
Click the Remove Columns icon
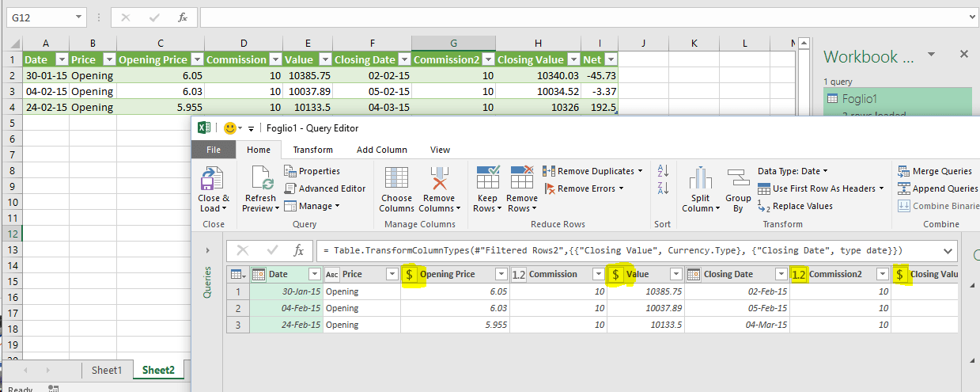439,179
